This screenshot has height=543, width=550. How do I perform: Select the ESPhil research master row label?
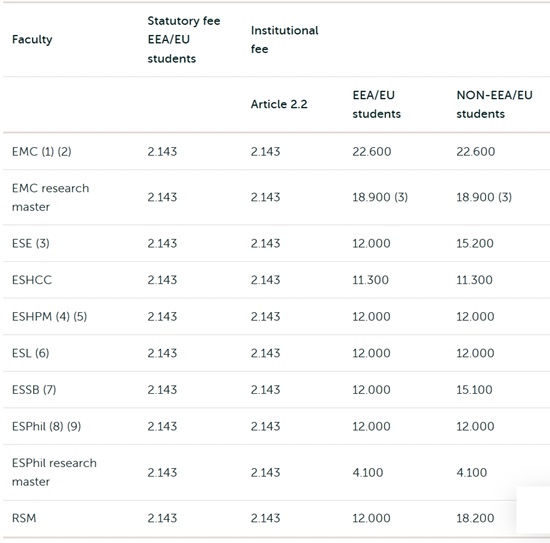[x=54, y=472]
